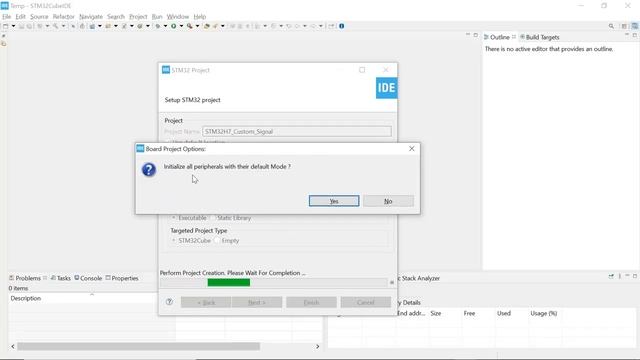Click the Problems view horizontal scrollbar thumb
This screenshot has height=360, width=640.
click(138, 346)
